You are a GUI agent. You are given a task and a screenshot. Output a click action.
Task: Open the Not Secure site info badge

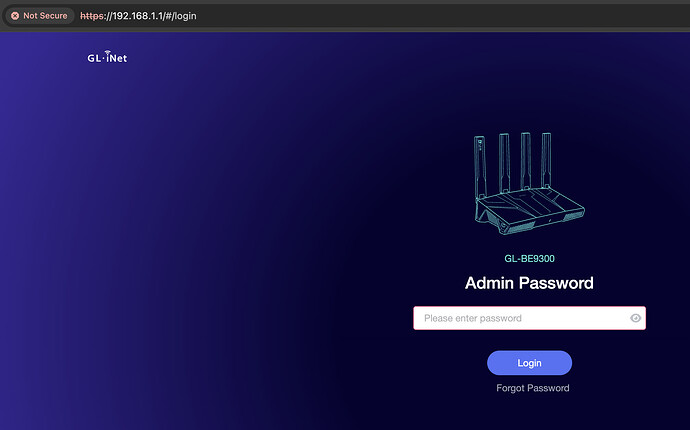coord(40,16)
